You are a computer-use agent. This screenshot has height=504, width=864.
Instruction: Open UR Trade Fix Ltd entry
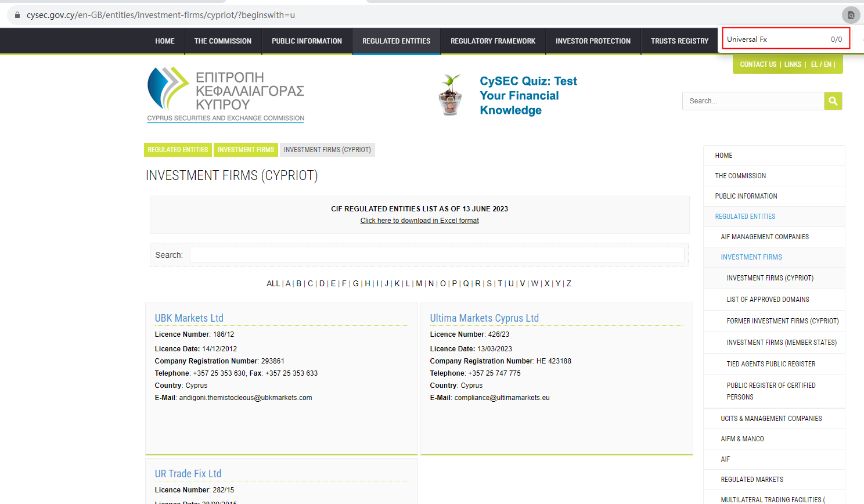pyautogui.click(x=188, y=474)
